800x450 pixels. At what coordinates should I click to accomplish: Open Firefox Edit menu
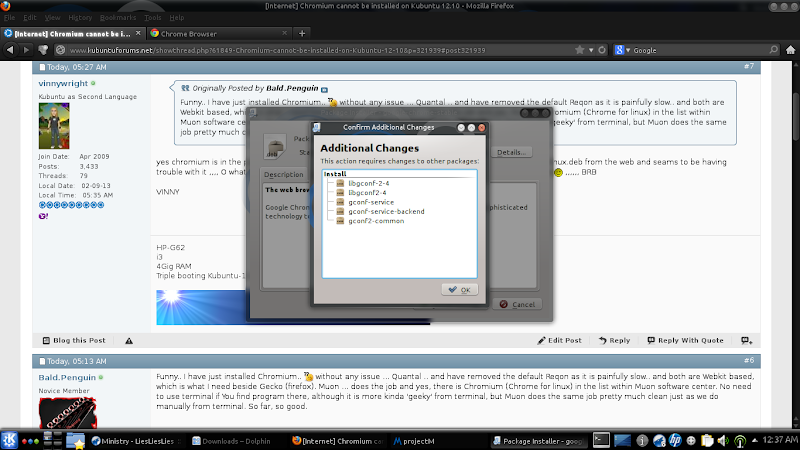pyautogui.click(x=30, y=17)
